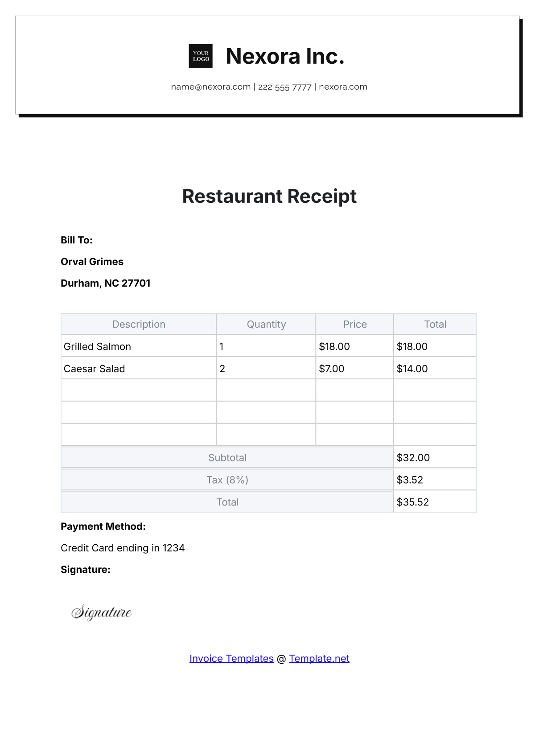Click the Durham, NC 27701 address
The height and width of the screenshot is (756, 535).
(106, 283)
